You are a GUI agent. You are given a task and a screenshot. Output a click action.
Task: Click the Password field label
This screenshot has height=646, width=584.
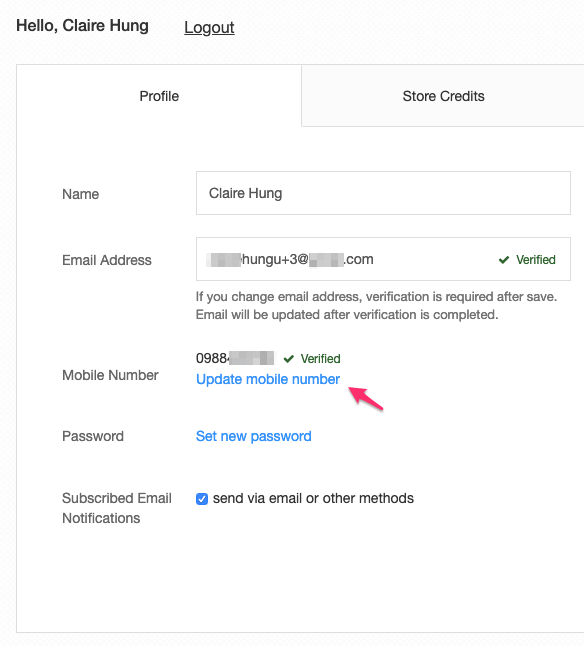click(93, 436)
